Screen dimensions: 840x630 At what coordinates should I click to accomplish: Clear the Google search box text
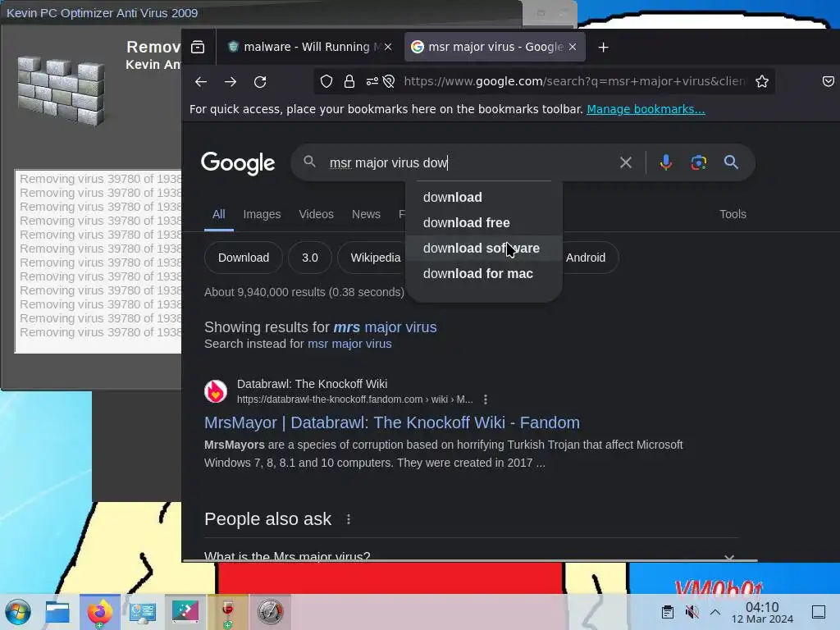(626, 162)
